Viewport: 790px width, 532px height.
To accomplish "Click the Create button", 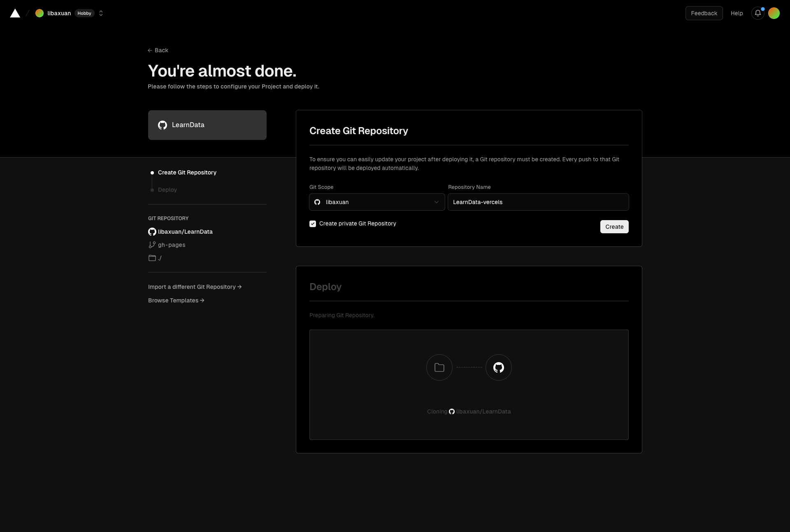I will [x=614, y=227].
